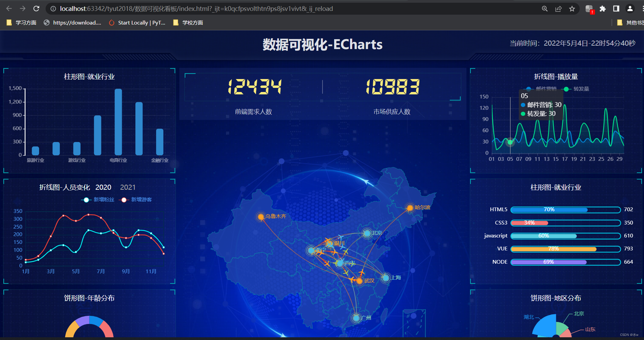Click the 上海 map marker

[385, 278]
